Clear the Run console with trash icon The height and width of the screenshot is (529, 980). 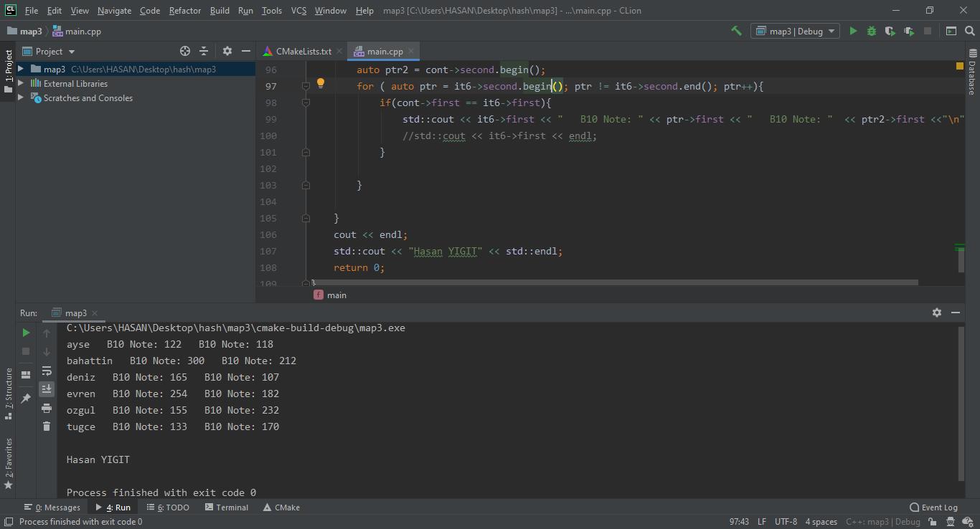coord(47,426)
